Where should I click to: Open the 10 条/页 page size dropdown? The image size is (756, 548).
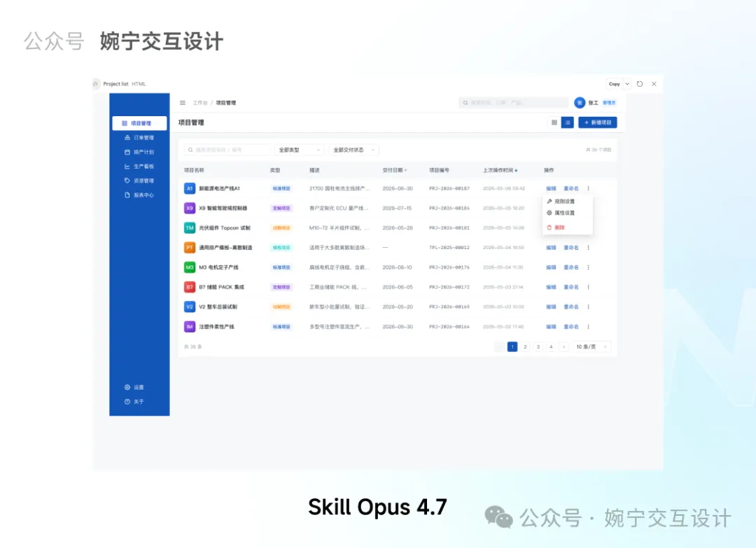(x=591, y=347)
